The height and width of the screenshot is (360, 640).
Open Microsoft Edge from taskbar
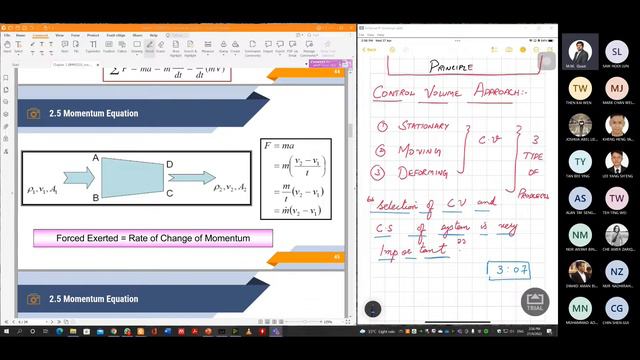pyautogui.click(x=60, y=331)
